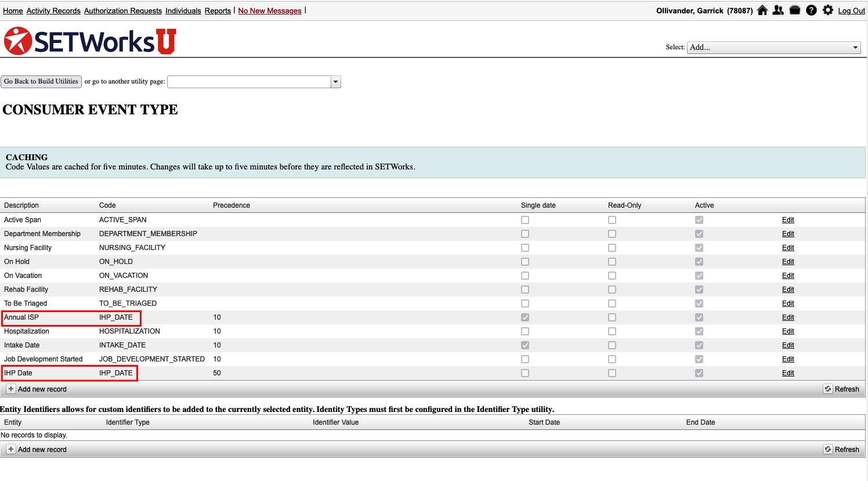Click the Start Date column header

pos(544,422)
